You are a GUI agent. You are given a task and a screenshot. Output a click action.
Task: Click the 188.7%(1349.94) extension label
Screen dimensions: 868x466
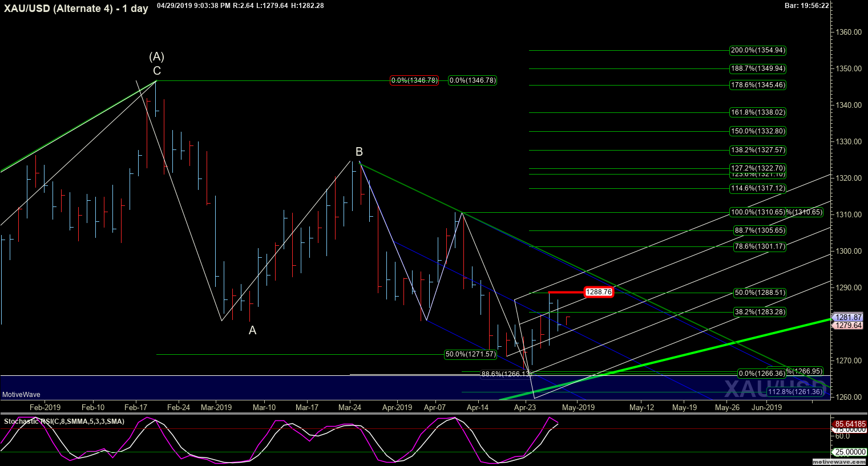[758, 68]
